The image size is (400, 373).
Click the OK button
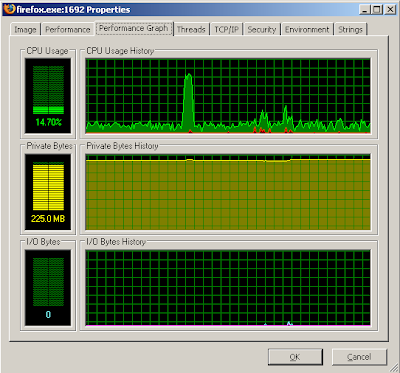click(295, 357)
